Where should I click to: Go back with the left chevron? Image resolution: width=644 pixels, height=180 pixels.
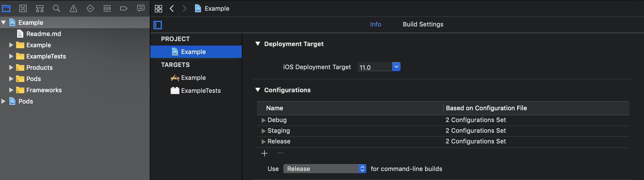pyautogui.click(x=172, y=8)
